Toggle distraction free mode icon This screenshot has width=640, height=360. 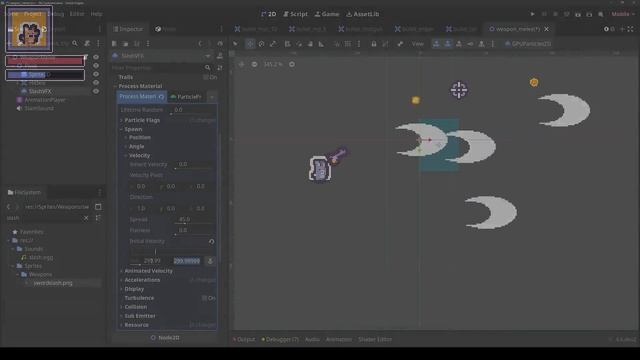pyautogui.click(x=631, y=29)
